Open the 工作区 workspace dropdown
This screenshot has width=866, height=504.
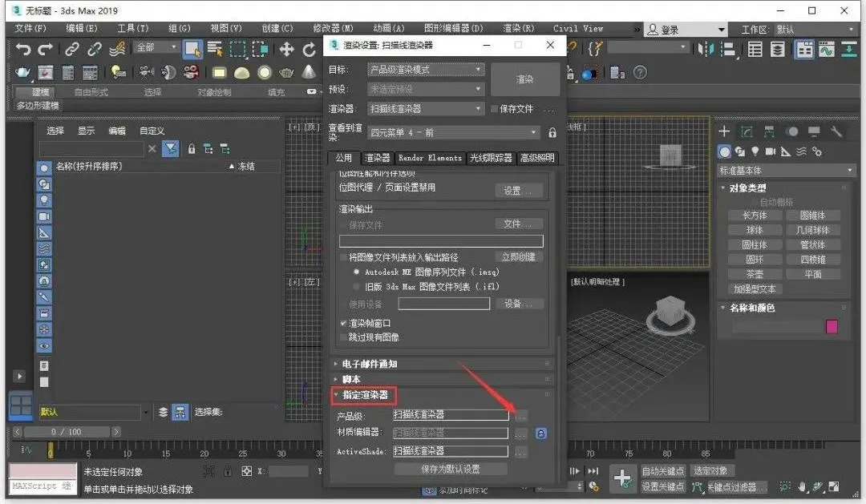coord(814,30)
